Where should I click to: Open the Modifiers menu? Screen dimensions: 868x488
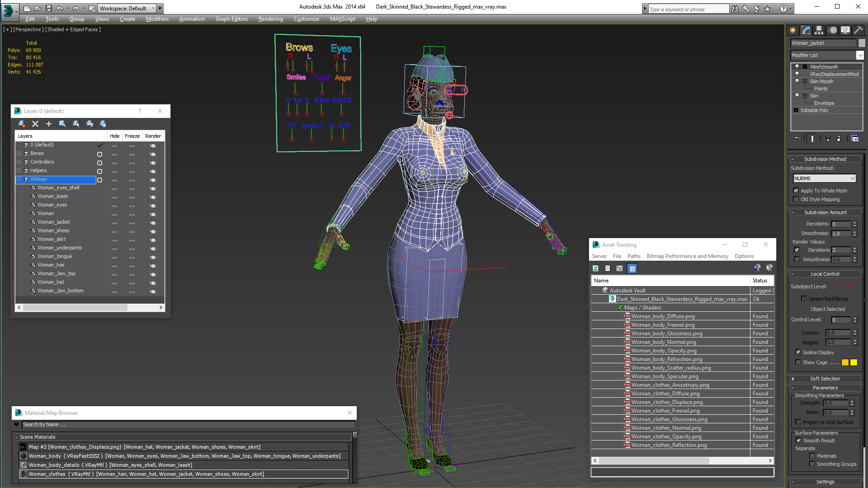(x=157, y=19)
